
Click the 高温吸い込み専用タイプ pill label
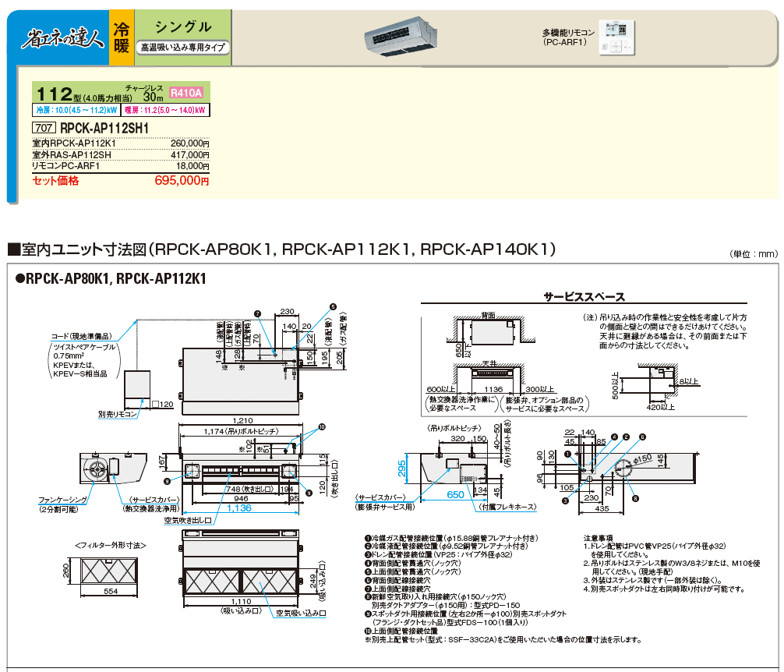[183, 48]
